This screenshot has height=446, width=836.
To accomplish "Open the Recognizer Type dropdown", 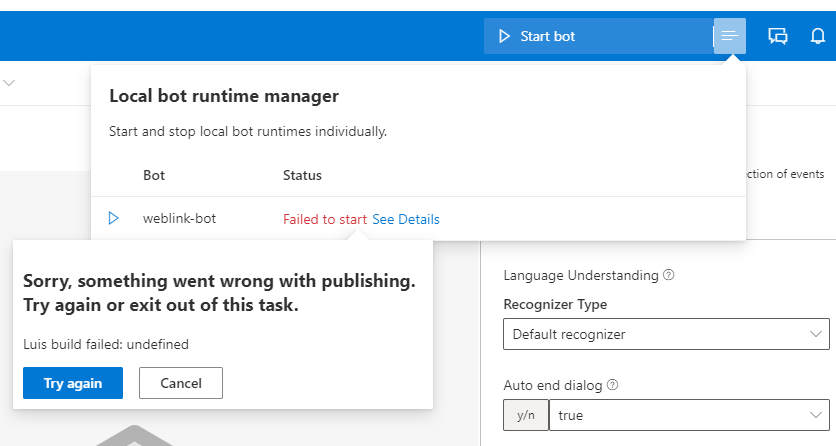I will click(x=666, y=334).
